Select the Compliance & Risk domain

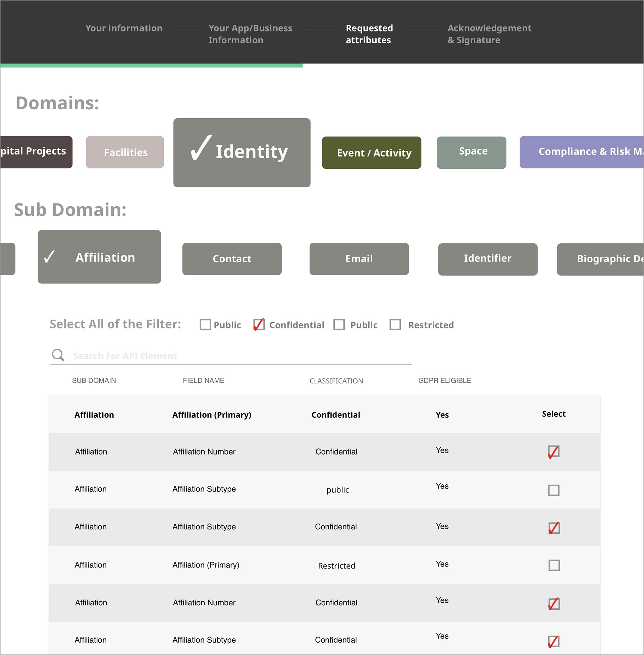pos(581,152)
